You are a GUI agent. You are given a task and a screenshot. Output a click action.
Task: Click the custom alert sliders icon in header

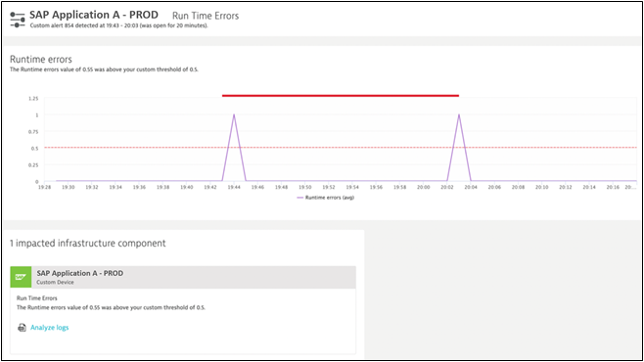point(18,20)
